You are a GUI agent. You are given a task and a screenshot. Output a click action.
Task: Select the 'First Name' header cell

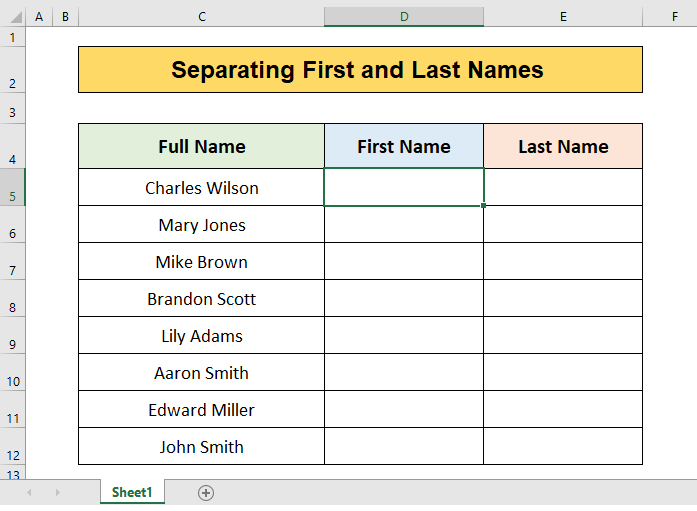(404, 146)
